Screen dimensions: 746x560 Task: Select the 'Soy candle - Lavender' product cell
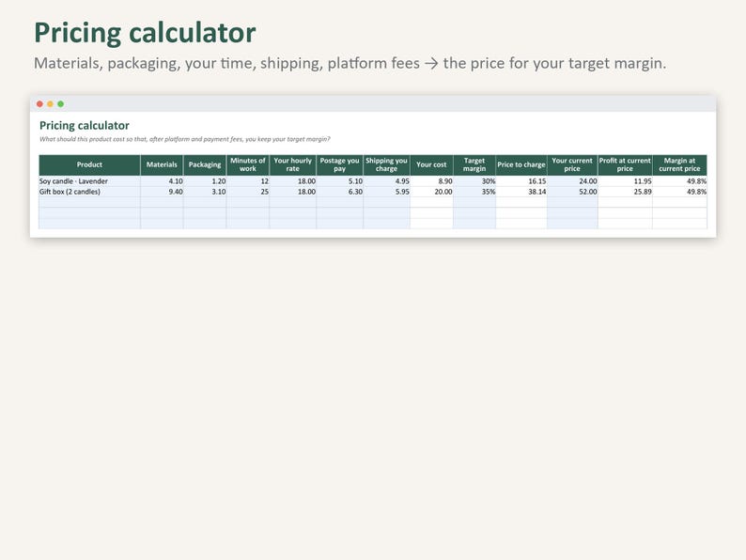click(89, 181)
